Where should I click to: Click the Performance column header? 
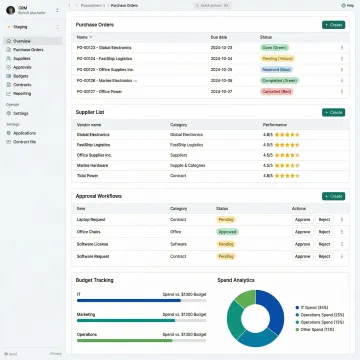pyautogui.click(x=275, y=125)
